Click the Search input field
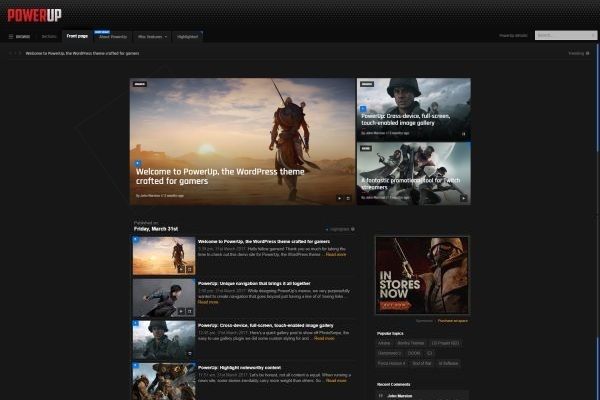 (566, 35)
